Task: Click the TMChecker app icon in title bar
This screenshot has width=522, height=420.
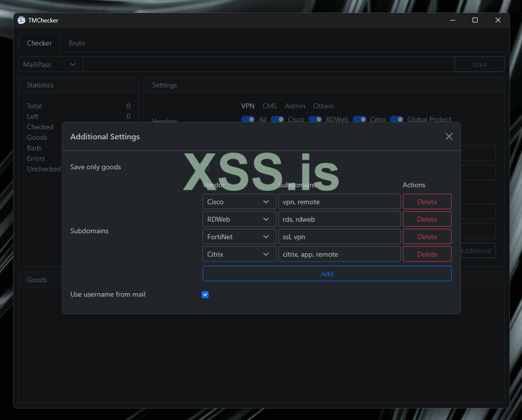Action: pos(21,20)
